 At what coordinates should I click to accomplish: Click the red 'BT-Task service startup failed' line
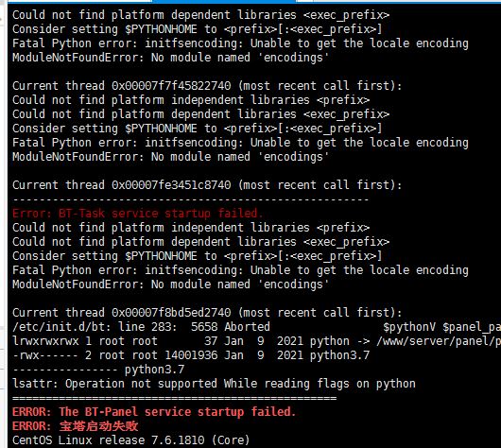(138, 214)
